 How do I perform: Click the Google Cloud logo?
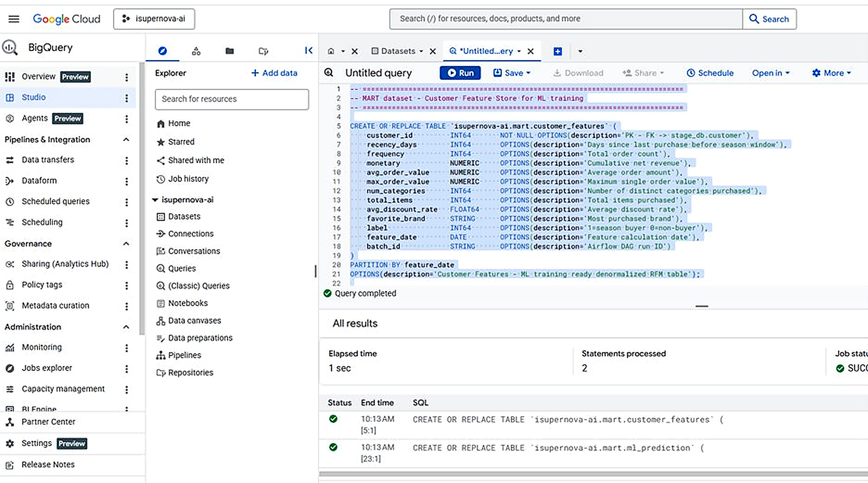66,19
